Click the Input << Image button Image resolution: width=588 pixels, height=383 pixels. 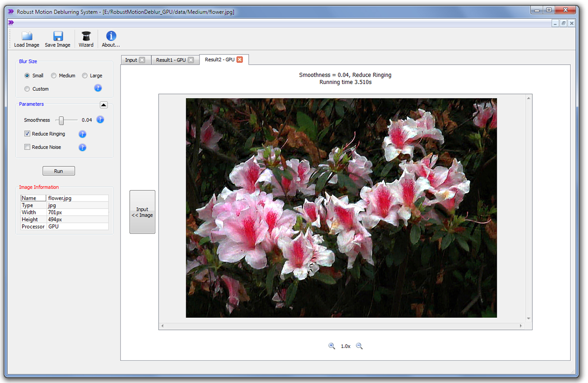142,212
